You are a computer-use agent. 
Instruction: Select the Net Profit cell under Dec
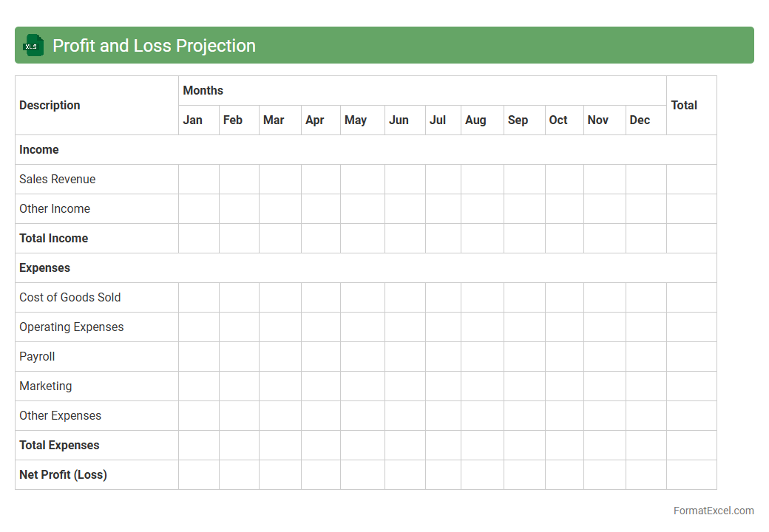tap(646, 474)
